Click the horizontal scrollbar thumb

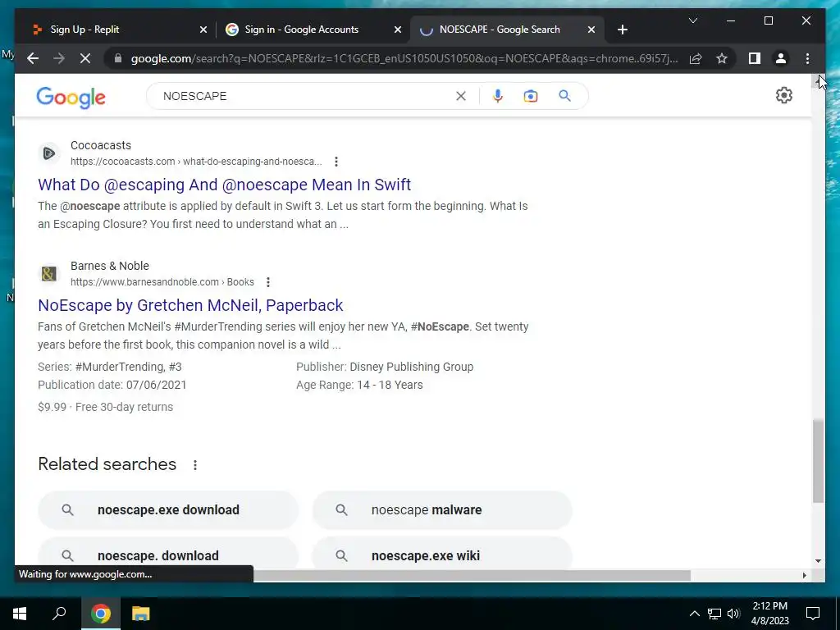[472, 575]
